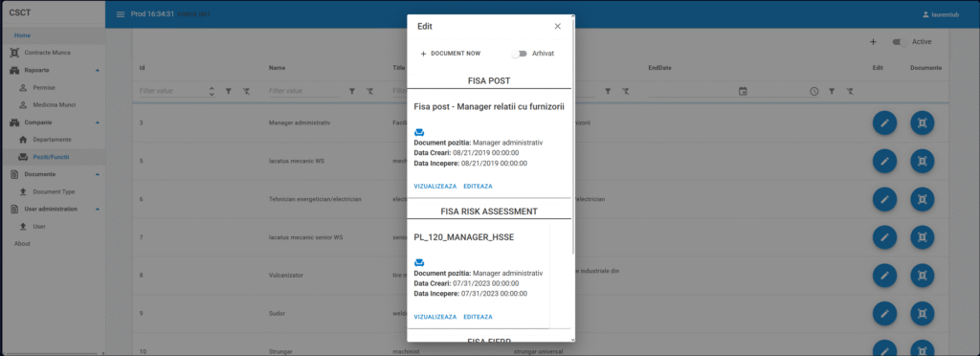Click the upload icon beside Document Type
The width and height of the screenshot is (980, 356).
tap(23, 191)
